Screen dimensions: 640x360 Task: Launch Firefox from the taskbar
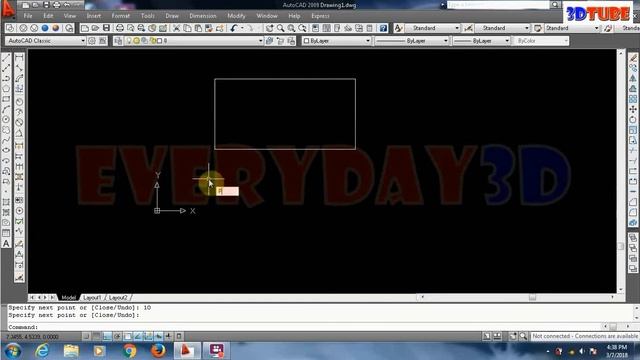click(x=158, y=351)
